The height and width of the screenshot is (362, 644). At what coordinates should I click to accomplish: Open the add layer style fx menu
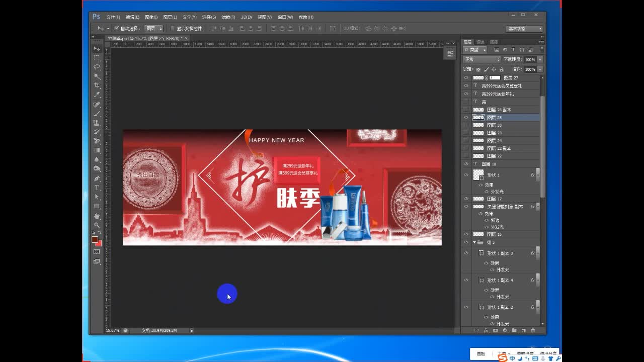(486, 330)
